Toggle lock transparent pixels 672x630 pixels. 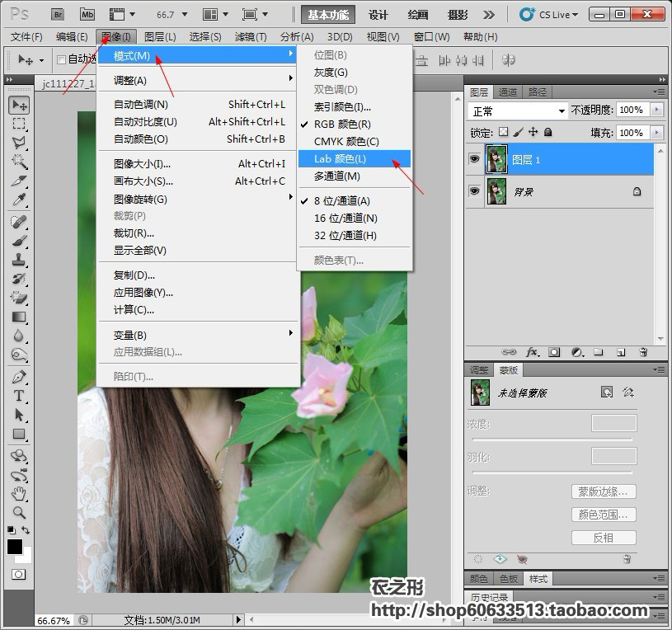504,132
